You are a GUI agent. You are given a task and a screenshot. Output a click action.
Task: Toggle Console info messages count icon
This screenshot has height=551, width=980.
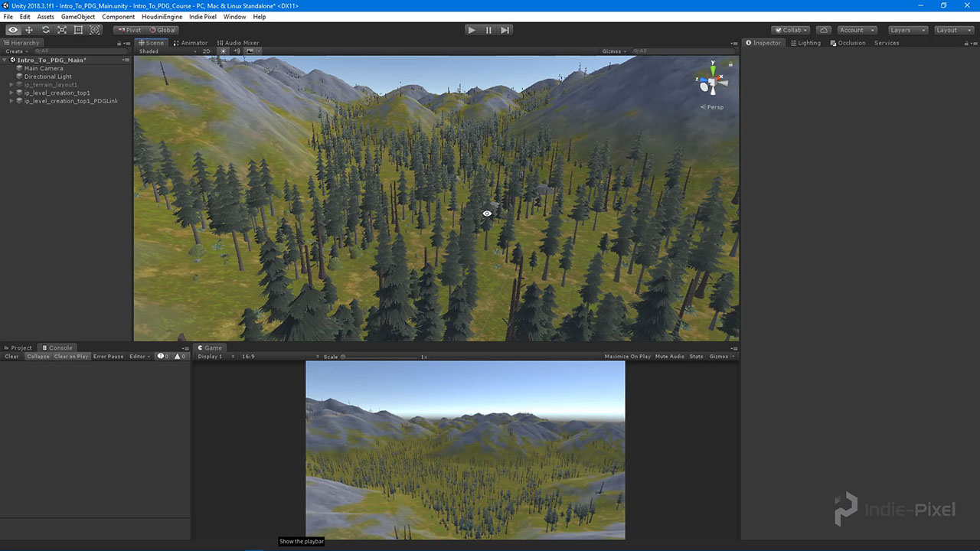click(163, 357)
